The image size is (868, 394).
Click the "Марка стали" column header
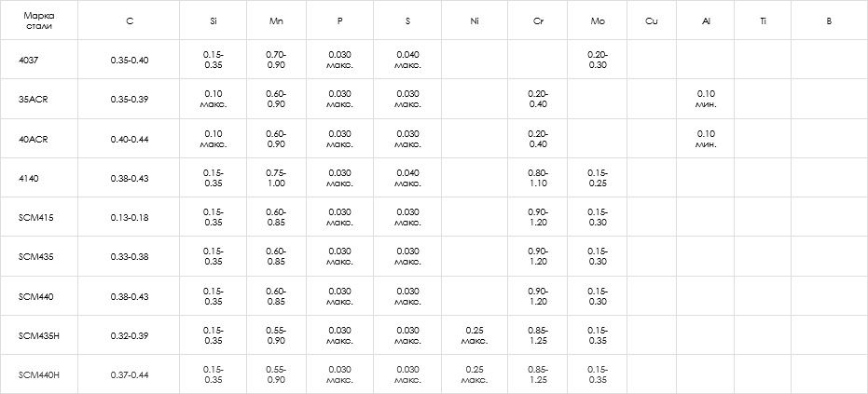(x=38, y=20)
